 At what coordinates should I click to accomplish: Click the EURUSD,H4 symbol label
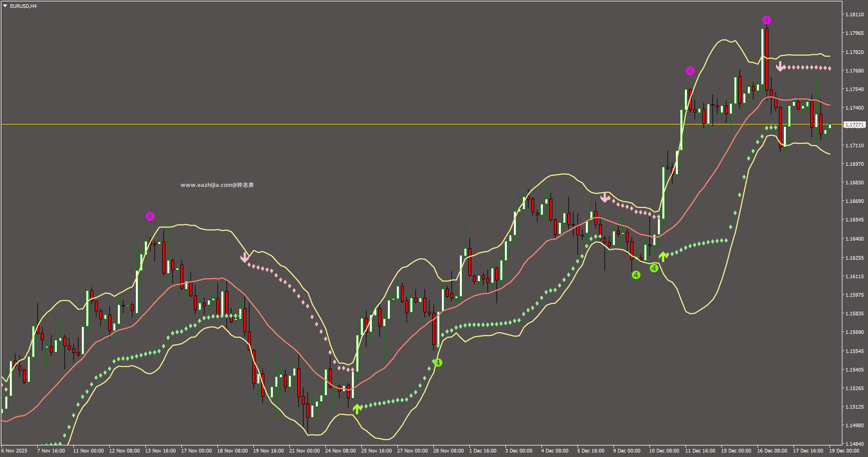tap(23, 6)
